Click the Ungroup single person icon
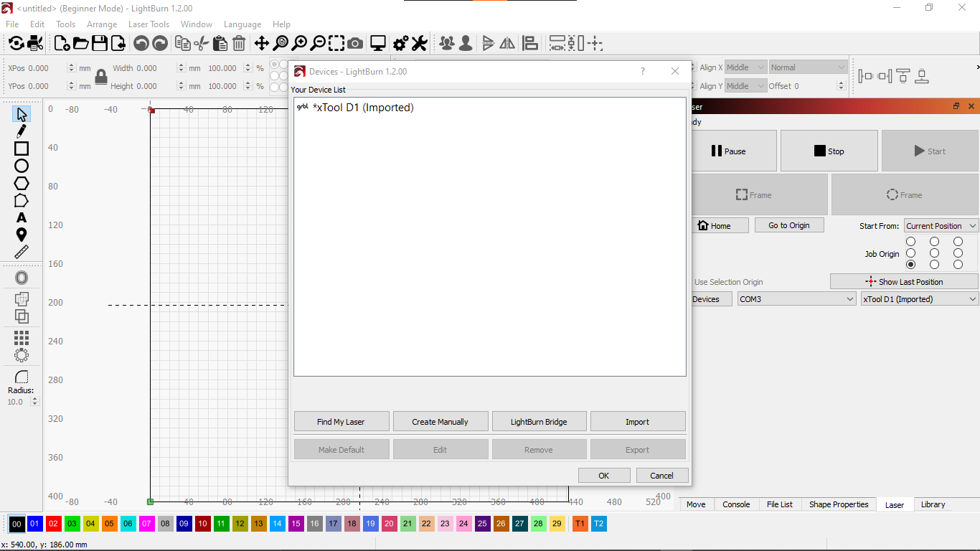980x551 pixels. [466, 43]
